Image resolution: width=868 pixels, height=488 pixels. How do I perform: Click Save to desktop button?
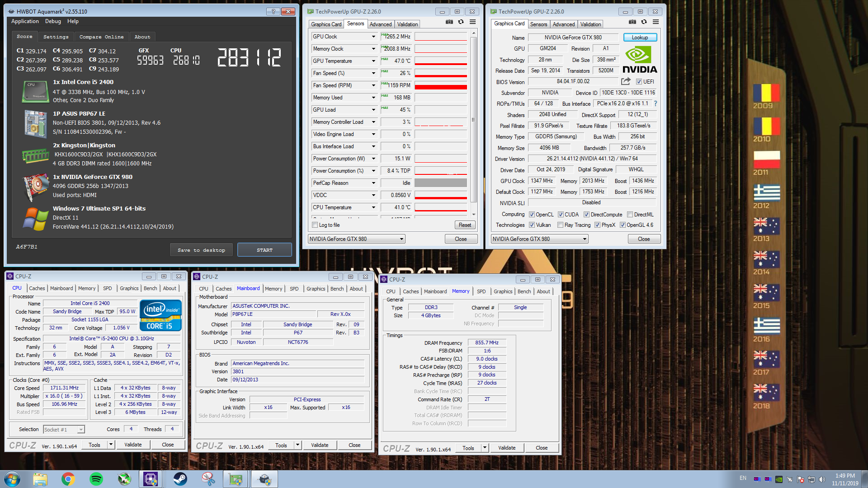[x=201, y=250]
